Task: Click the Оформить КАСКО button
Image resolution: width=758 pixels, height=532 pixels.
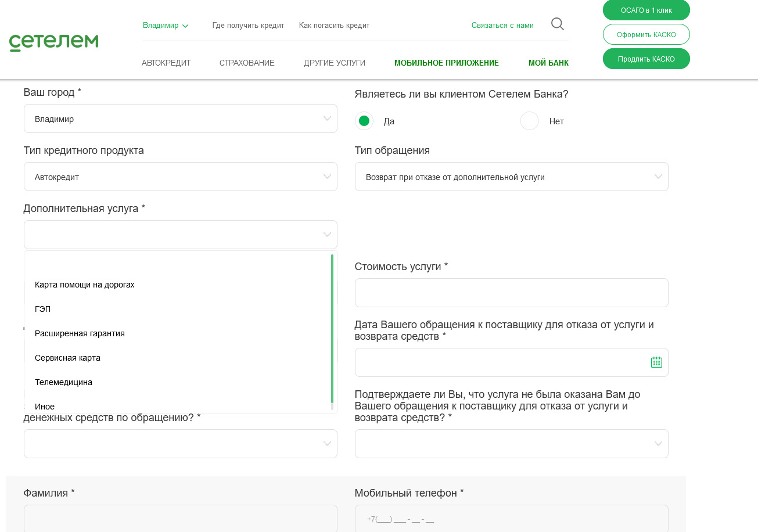Action: [x=646, y=34]
